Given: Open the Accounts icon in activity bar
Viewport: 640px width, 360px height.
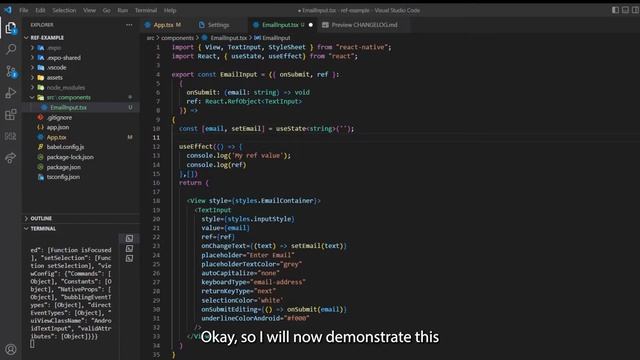Looking at the screenshot, I should [x=11, y=349].
